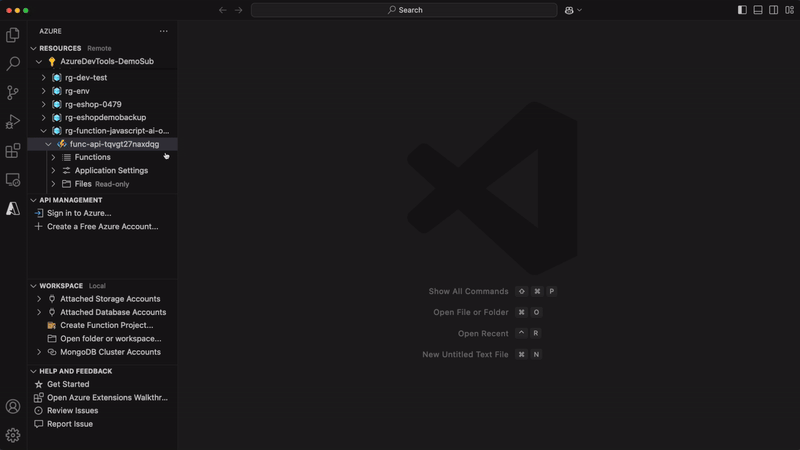Click the command center Search field
Screen dimensions: 800x450
coord(404,10)
